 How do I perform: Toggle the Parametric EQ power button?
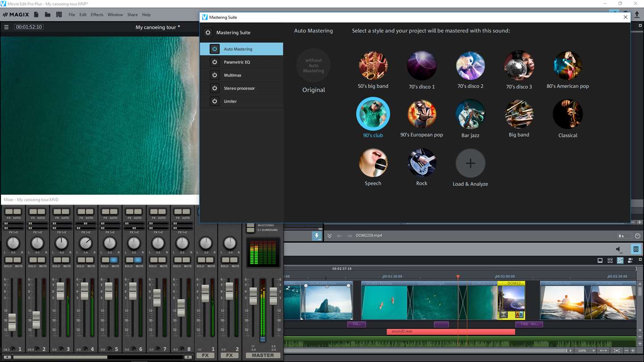point(215,62)
